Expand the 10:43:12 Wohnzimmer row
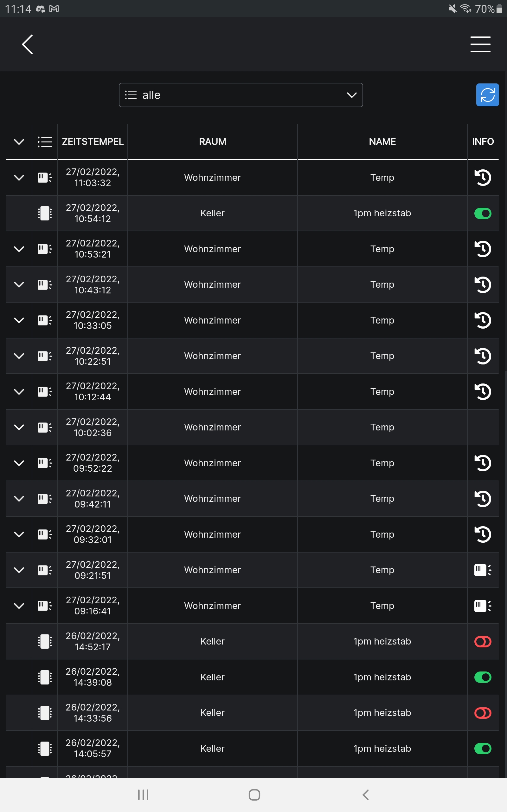Image resolution: width=507 pixels, height=812 pixels. coord(19,285)
